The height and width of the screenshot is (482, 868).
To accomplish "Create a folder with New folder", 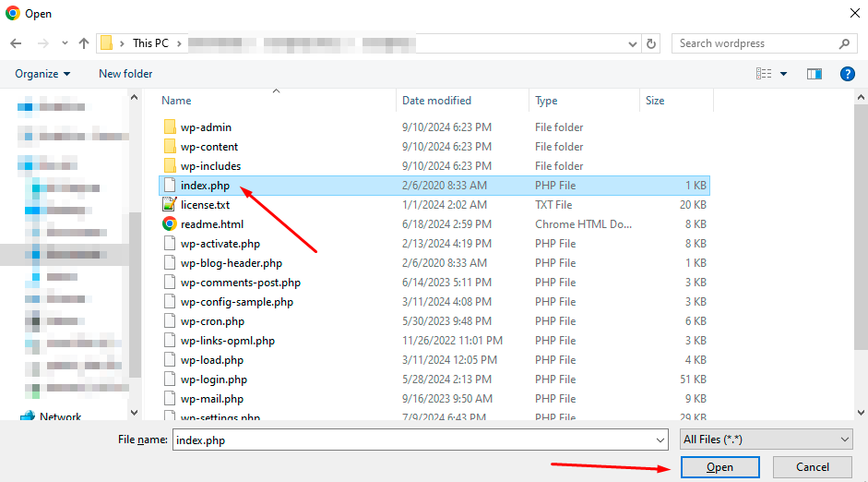I will [x=125, y=74].
